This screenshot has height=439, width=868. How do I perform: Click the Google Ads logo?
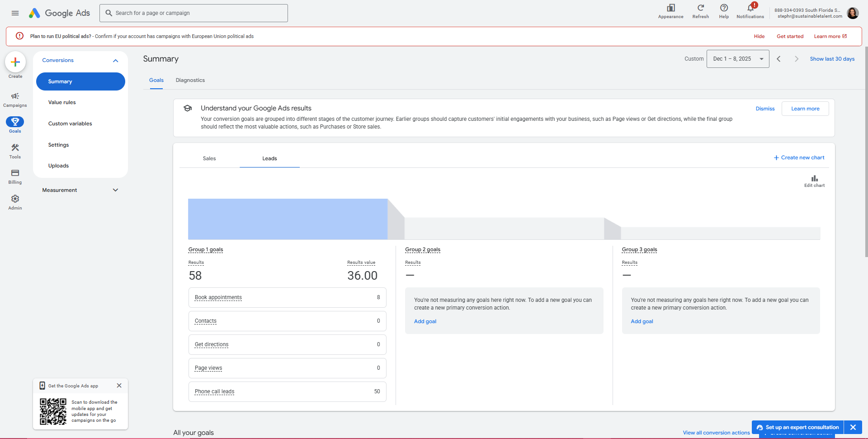click(59, 13)
